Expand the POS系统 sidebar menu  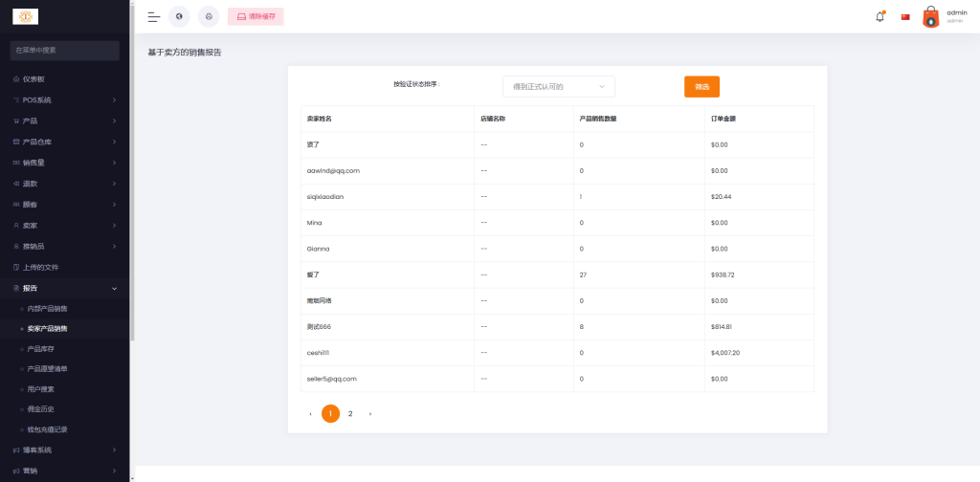[x=64, y=99]
